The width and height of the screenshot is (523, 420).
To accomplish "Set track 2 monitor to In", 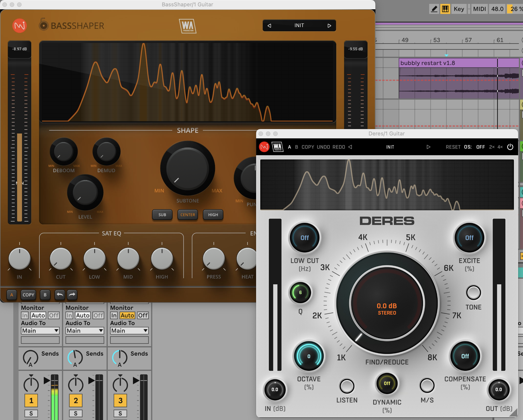I will click(69, 315).
